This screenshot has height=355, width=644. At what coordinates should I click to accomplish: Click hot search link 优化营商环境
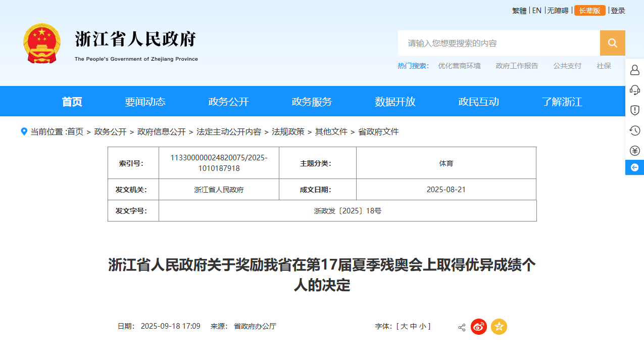459,66
